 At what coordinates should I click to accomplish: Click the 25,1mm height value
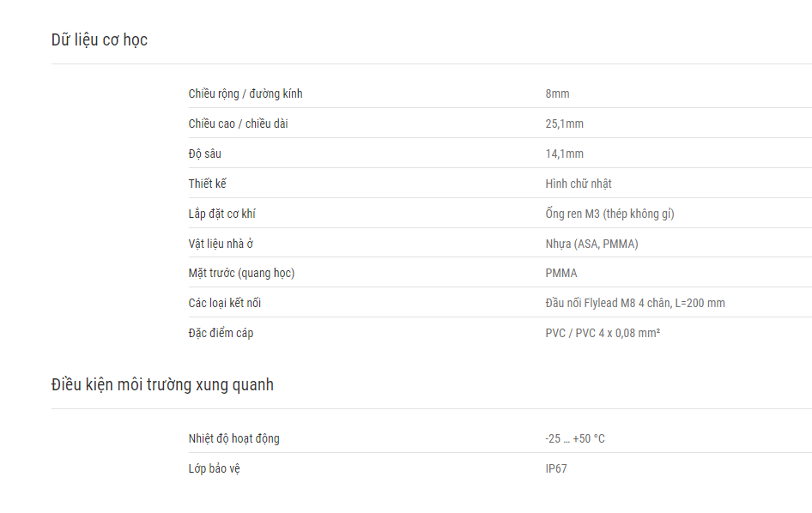565,124
